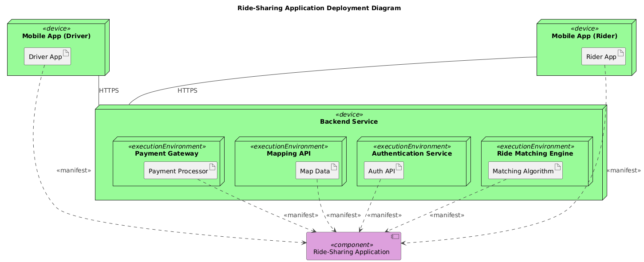
Task: Select the Rider App artifact icon
Action: coord(621,52)
